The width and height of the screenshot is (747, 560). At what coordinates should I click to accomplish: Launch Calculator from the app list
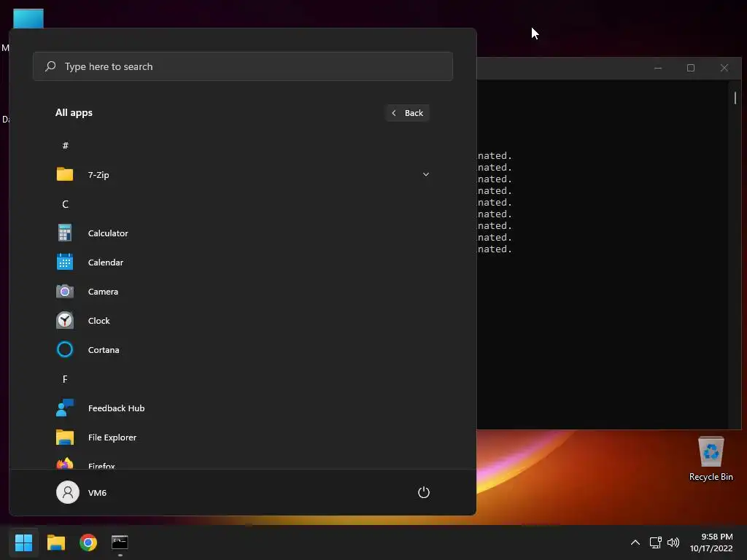tap(243, 233)
